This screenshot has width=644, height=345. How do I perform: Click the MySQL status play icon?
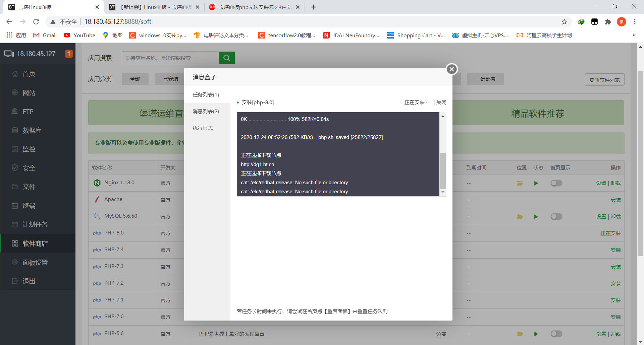click(x=536, y=217)
